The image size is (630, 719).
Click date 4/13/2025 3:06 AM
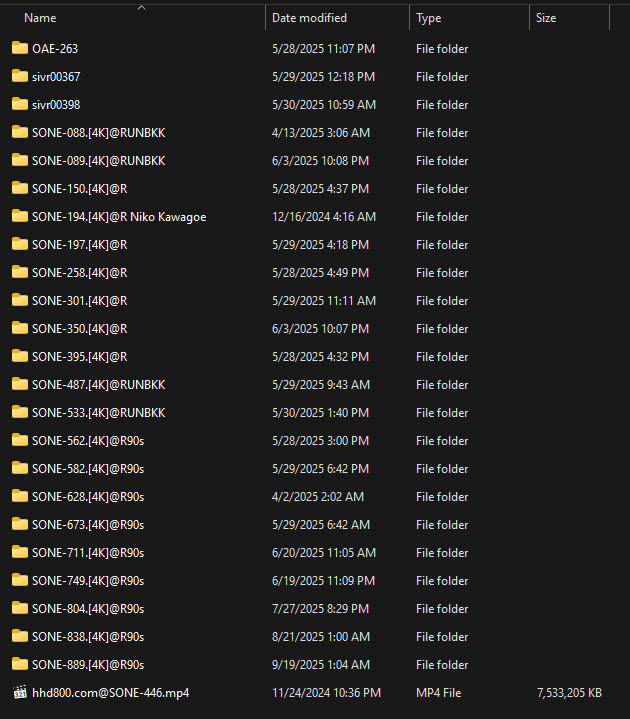coord(321,133)
